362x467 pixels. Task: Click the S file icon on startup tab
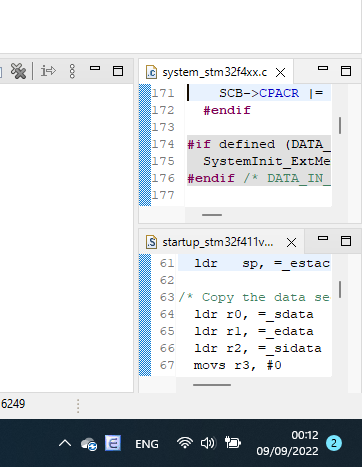(x=152, y=242)
